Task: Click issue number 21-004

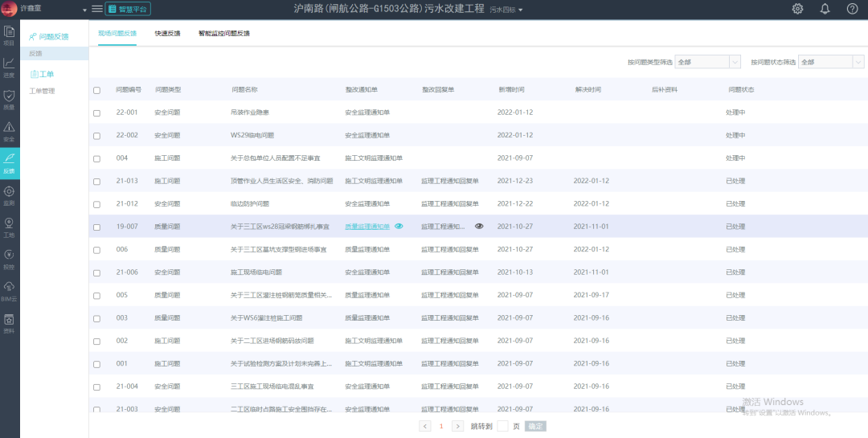Action: 127,387
